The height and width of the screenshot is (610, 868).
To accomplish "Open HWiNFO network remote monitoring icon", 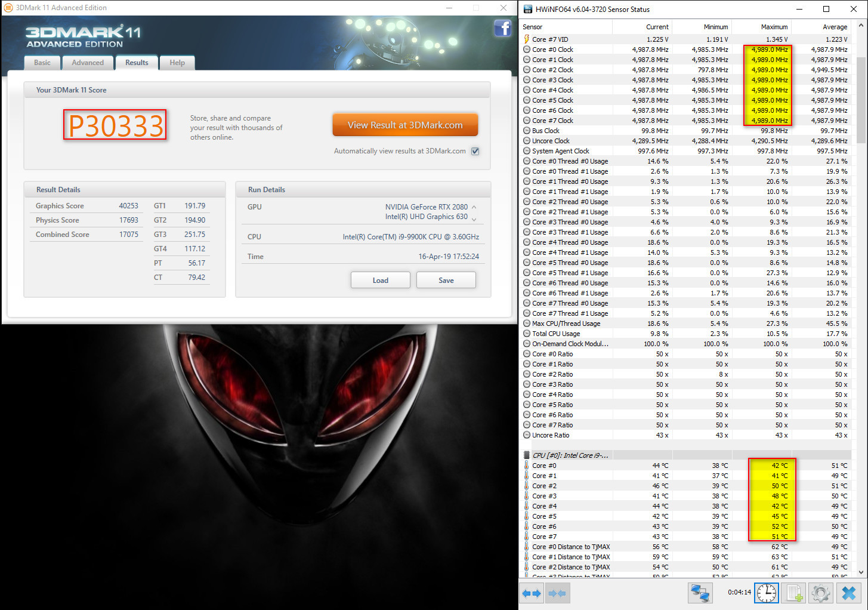I will pos(700,593).
